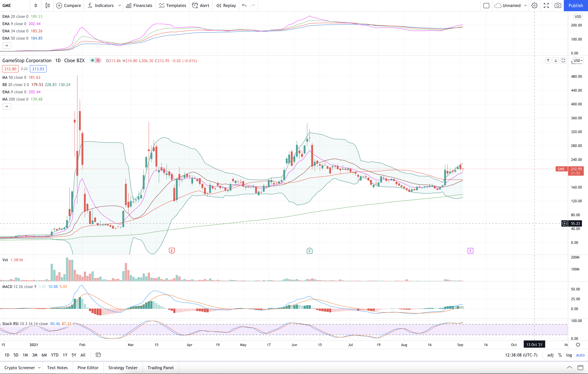Expand the Indicators favorites dropdown arrow
This screenshot has height=374, width=588.
pos(119,5)
